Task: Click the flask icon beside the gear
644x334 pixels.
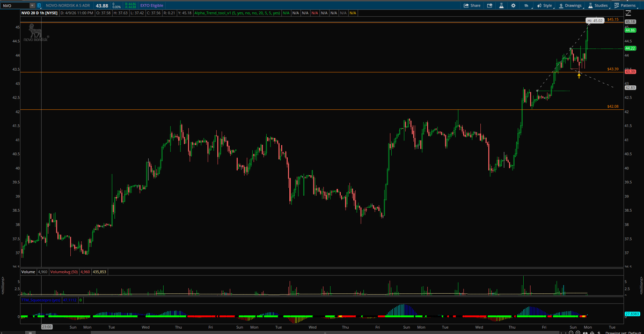Action: (501, 5)
